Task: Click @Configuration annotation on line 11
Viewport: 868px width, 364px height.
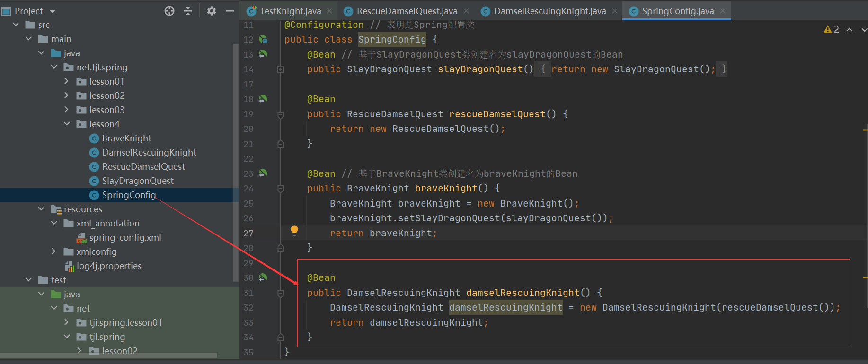Action: 324,25
